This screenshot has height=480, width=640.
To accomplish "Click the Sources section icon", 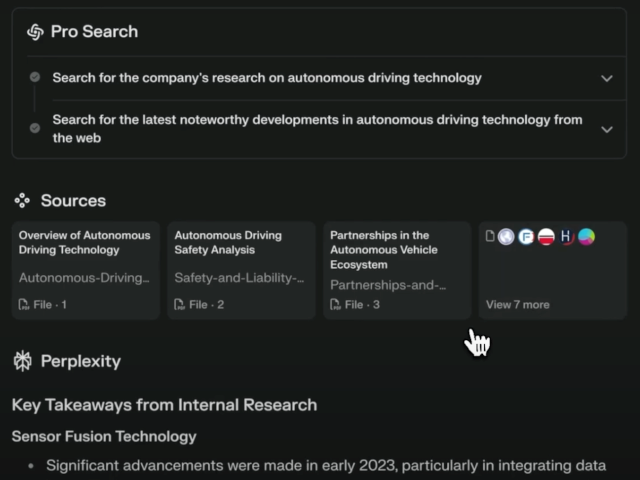I will (x=22, y=201).
